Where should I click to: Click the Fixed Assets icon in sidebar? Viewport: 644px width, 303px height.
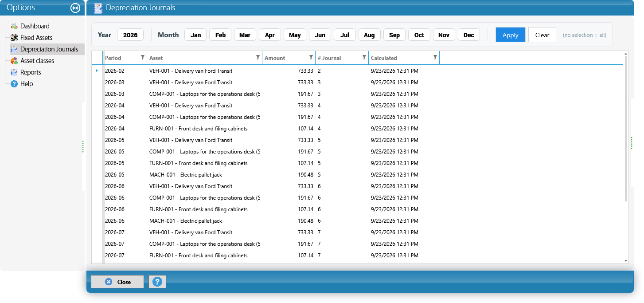tap(14, 38)
